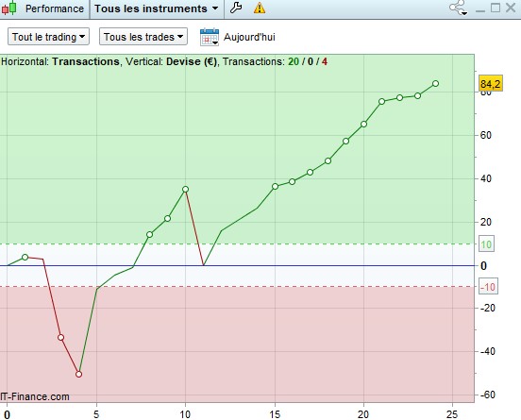
Task: Open the wrench settings icon
Action: tap(236, 8)
